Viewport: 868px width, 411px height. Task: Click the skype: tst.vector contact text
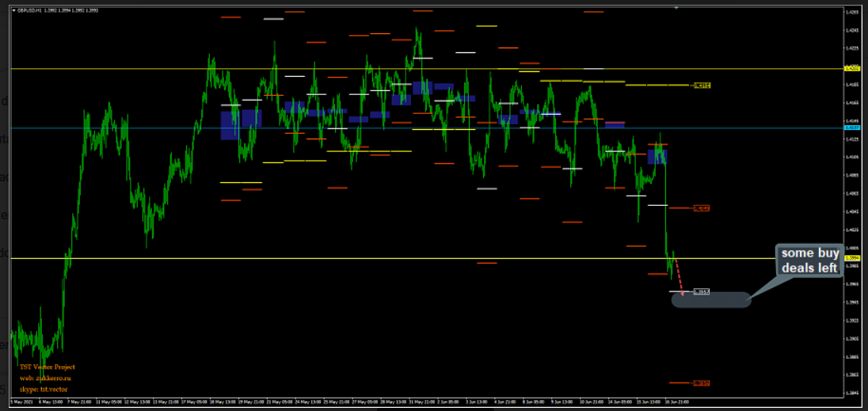pyautogui.click(x=44, y=389)
